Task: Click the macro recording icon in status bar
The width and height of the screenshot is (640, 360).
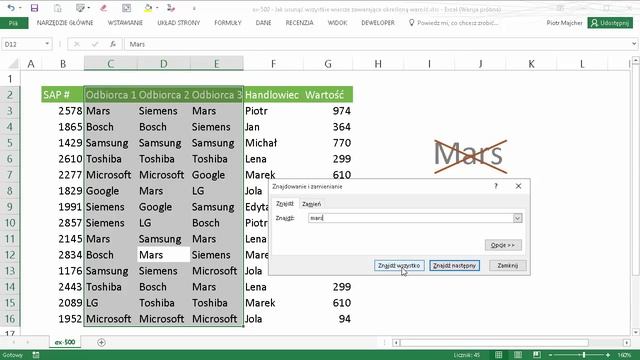Action: point(36,355)
